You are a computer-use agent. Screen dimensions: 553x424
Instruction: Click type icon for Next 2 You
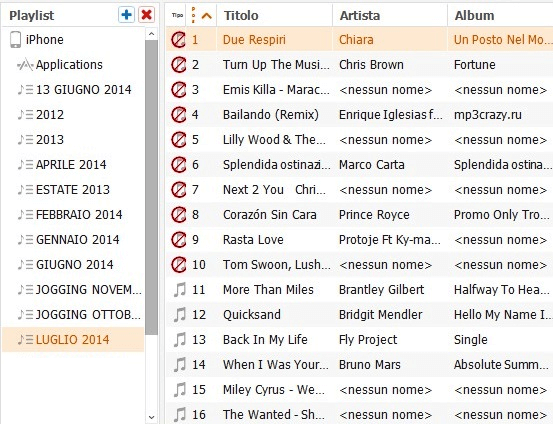[x=178, y=190]
